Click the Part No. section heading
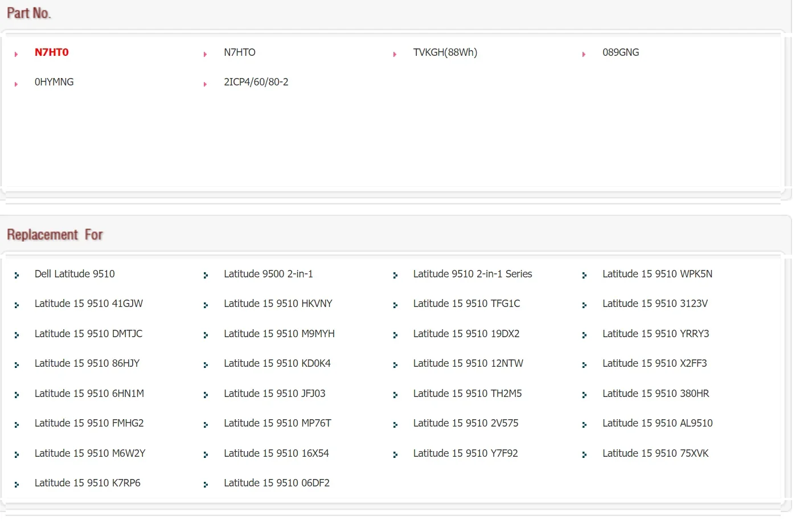This screenshot has height=524, width=812. point(29,13)
